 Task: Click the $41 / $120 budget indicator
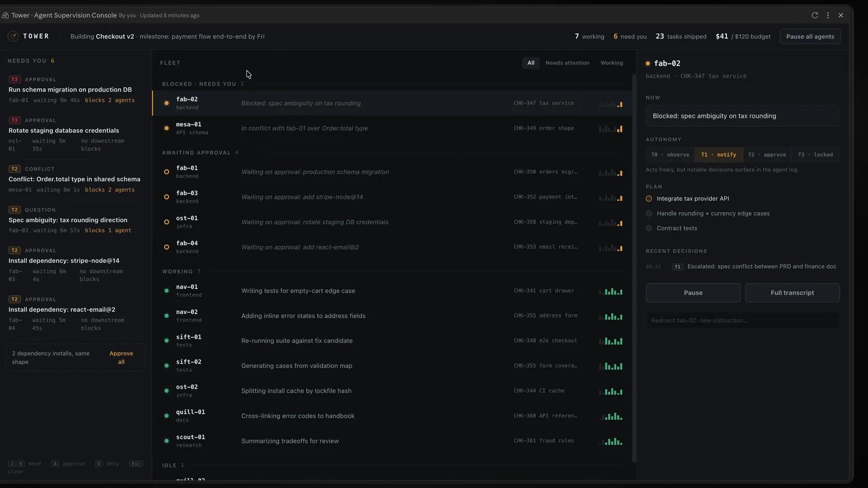pyautogui.click(x=743, y=36)
